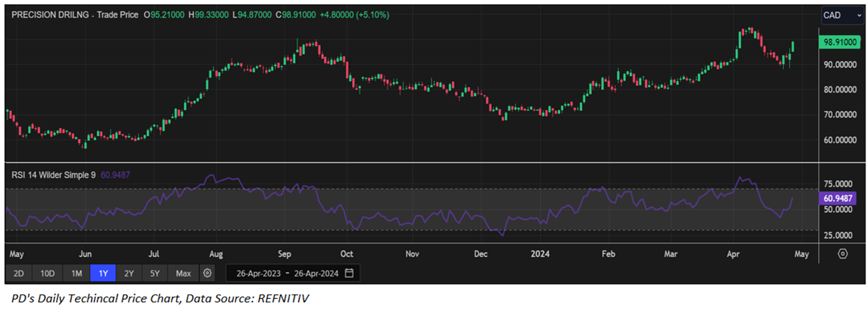
Task: Select the active 1Y range button
Action: (x=103, y=273)
